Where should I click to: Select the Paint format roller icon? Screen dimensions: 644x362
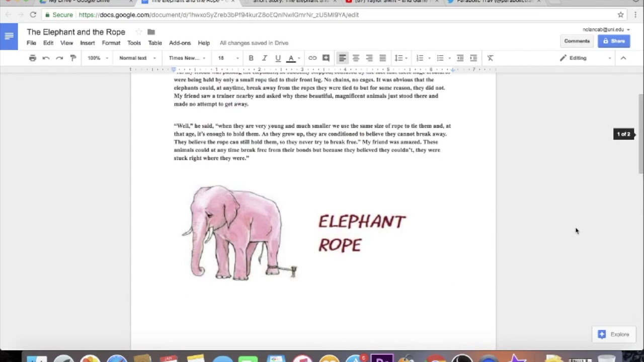coord(73,58)
